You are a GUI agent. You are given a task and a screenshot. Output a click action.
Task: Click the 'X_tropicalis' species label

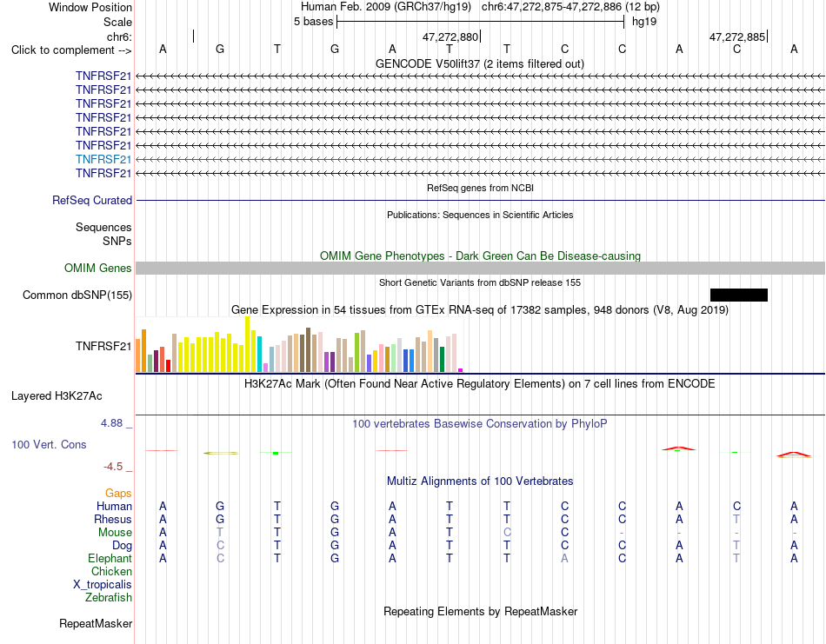pos(103,585)
